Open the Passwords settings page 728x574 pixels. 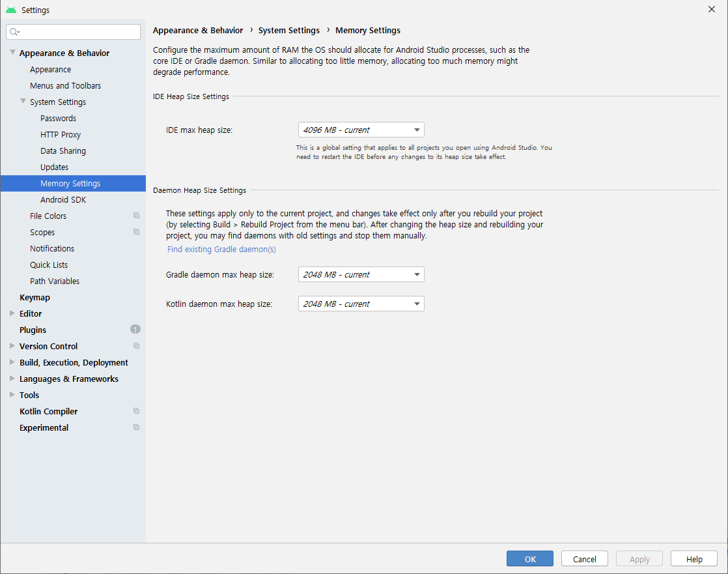coord(58,118)
